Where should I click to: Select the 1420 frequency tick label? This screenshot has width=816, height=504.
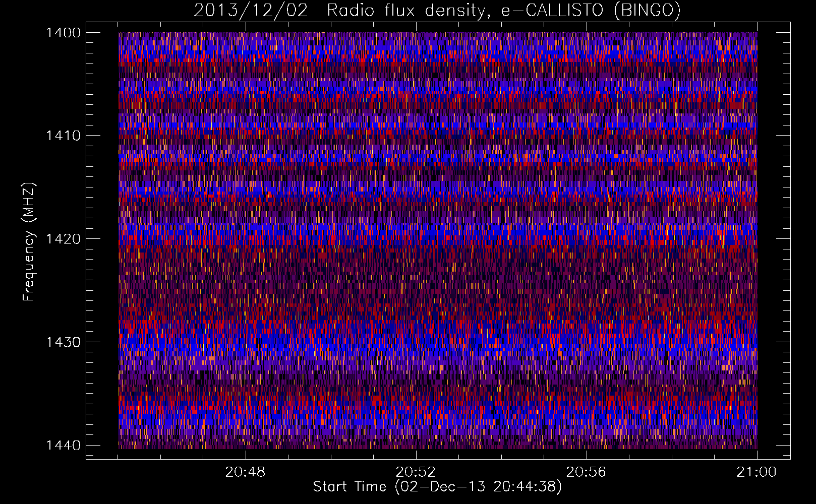[x=63, y=239]
